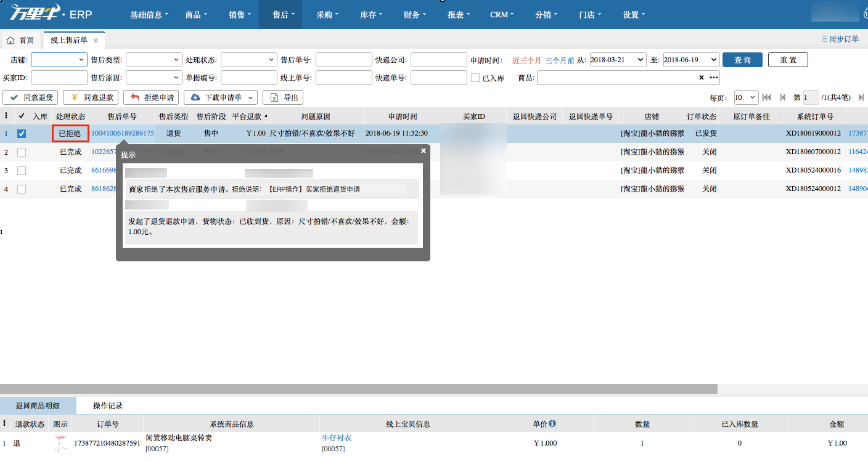Viewport: 868px width, 461px height.
Task: Select the 三个月前 time filter
Action: click(x=560, y=60)
